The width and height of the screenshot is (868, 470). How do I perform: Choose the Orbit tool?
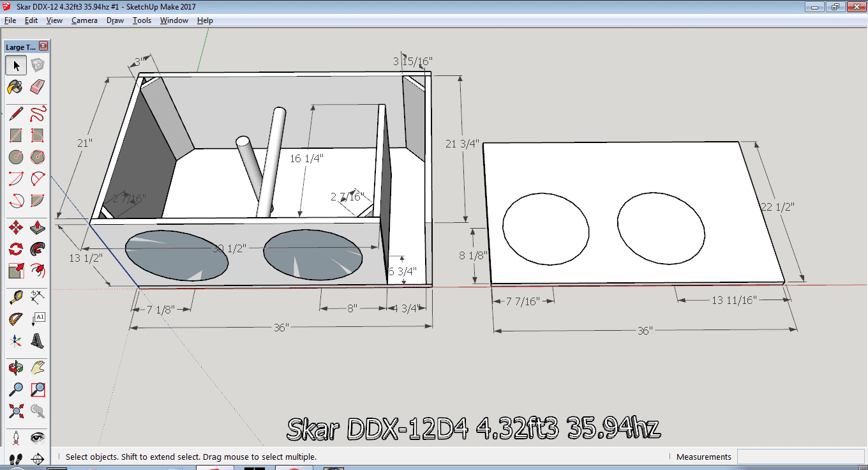pyautogui.click(x=16, y=368)
